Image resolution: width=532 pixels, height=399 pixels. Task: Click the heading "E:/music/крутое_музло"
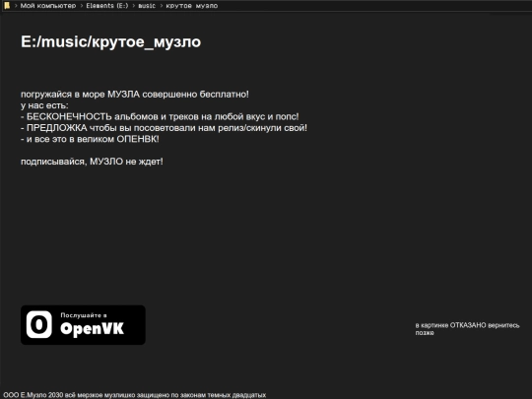point(111,42)
